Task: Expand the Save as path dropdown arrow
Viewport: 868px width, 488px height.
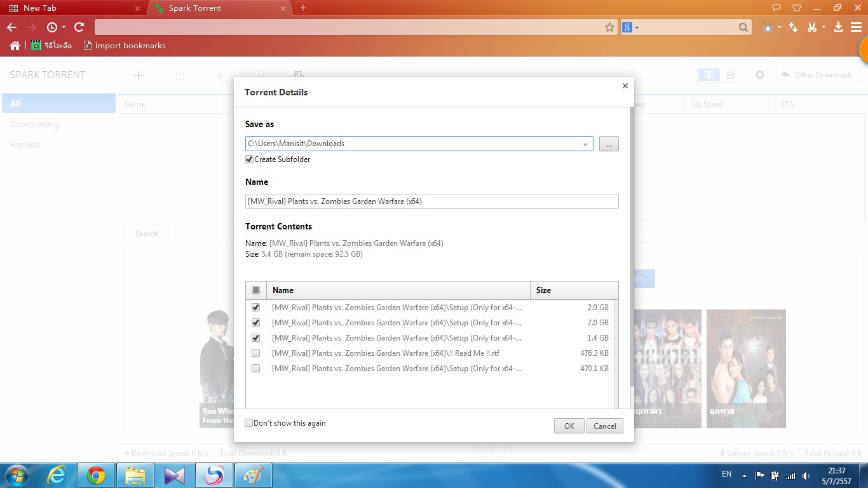Action: pos(585,144)
